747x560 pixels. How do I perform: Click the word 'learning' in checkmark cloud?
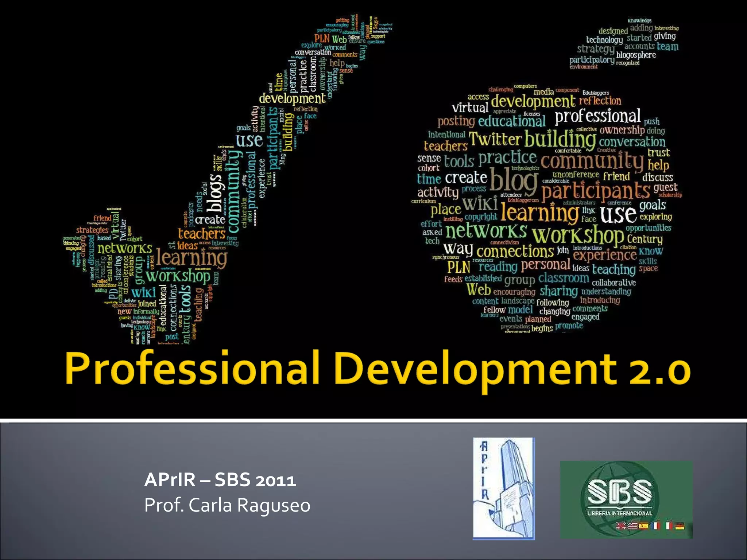click(x=191, y=257)
